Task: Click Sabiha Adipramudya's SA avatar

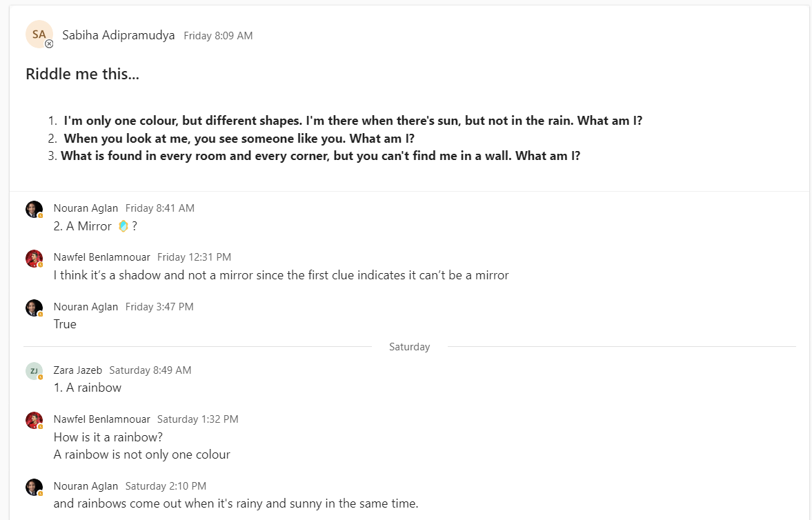Action: click(39, 34)
